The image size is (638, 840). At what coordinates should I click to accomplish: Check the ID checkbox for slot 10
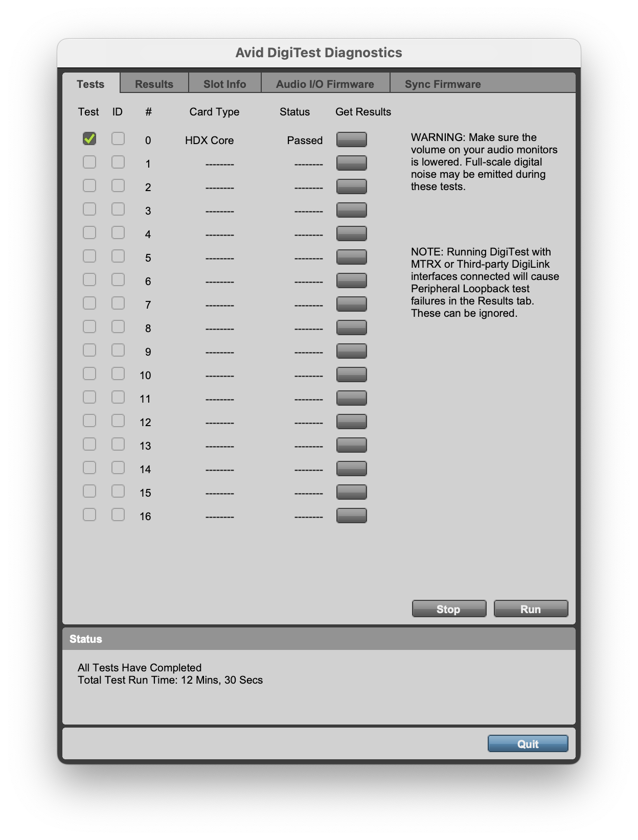click(x=118, y=374)
